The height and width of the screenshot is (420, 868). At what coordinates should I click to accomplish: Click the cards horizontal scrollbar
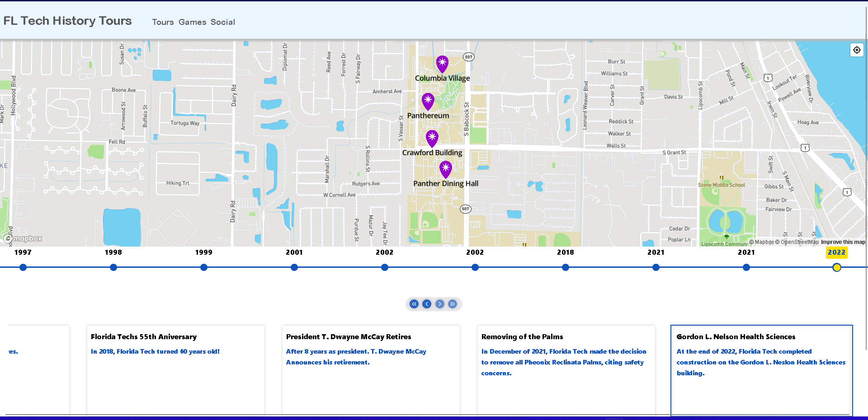click(x=427, y=415)
